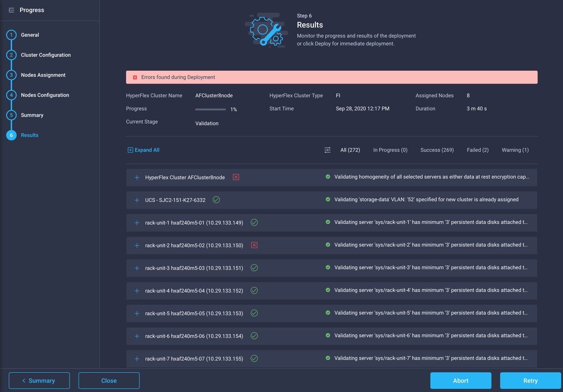Show All (272) results
The image size is (563, 392).
(x=350, y=150)
